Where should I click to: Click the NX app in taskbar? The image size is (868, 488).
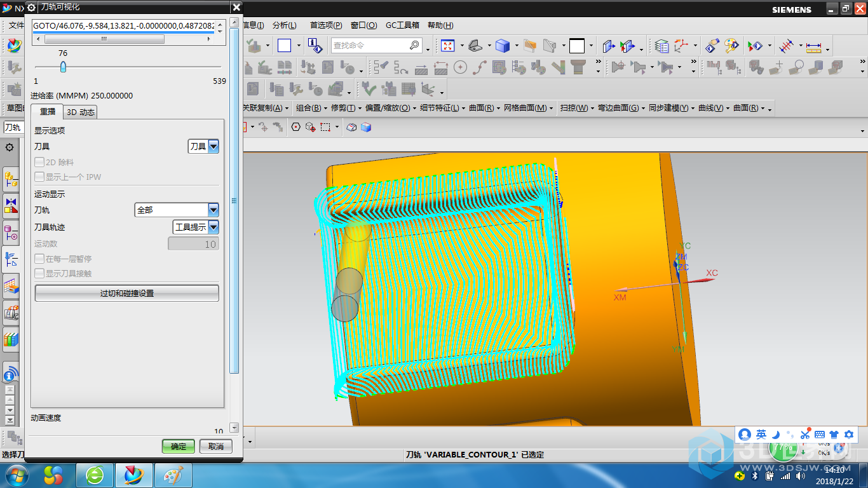point(134,475)
